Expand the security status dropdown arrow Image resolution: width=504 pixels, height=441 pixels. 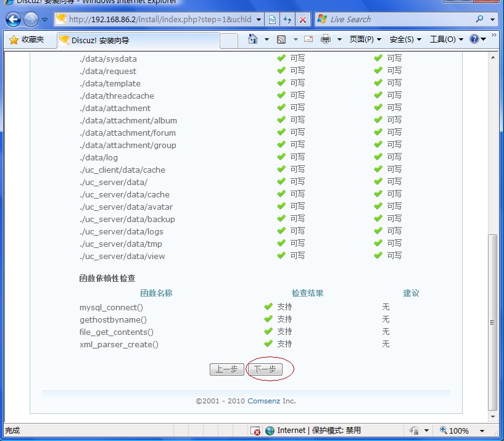[x=426, y=431]
